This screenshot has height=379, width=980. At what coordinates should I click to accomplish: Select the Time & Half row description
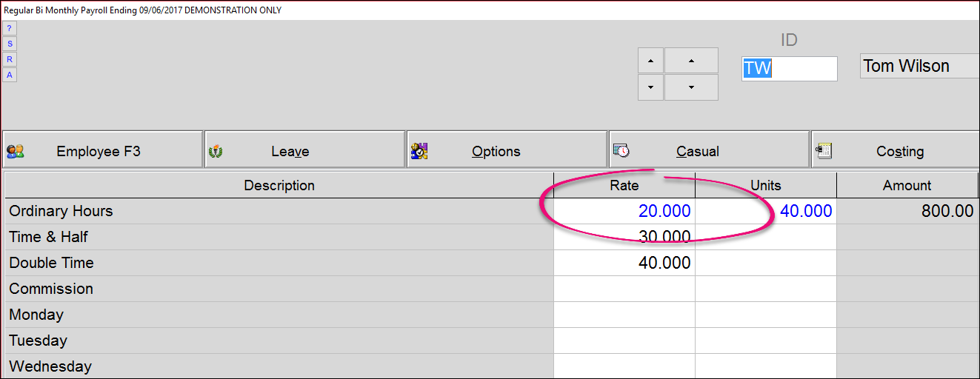(279, 237)
